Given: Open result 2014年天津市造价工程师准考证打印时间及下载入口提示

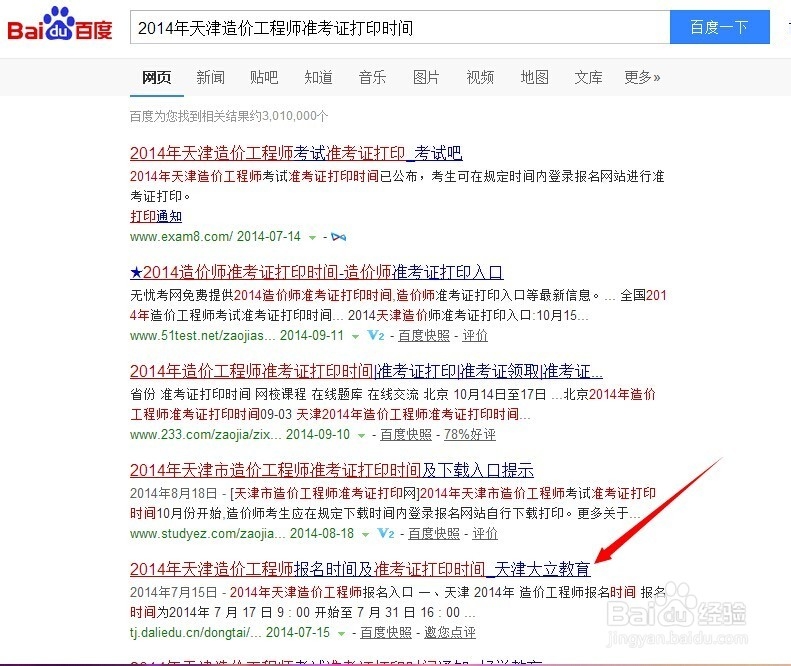Looking at the screenshot, I should point(331,470).
